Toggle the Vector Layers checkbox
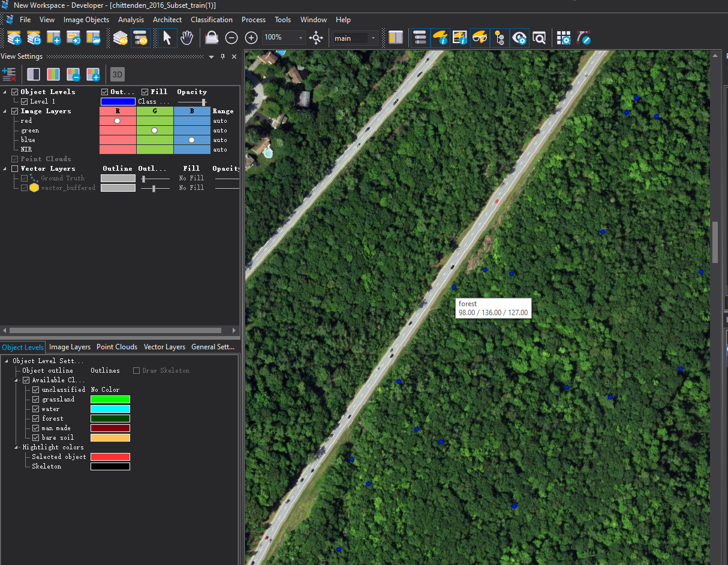The width and height of the screenshot is (728, 565). click(14, 169)
